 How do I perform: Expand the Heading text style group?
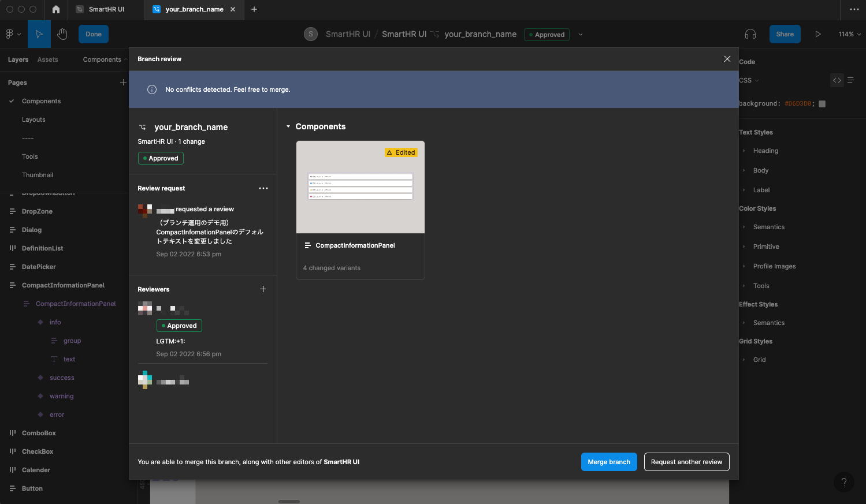pyautogui.click(x=744, y=151)
